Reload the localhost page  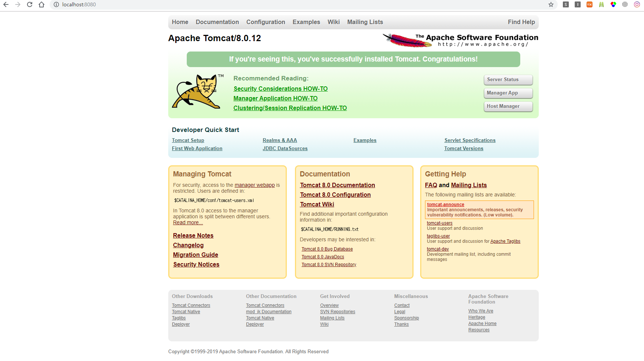click(30, 4)
